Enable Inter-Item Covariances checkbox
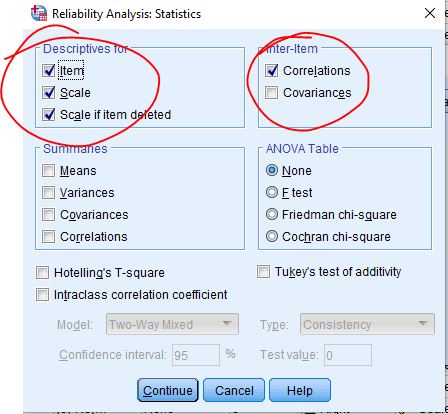This screenshot has height=414, width=448. 271,92
